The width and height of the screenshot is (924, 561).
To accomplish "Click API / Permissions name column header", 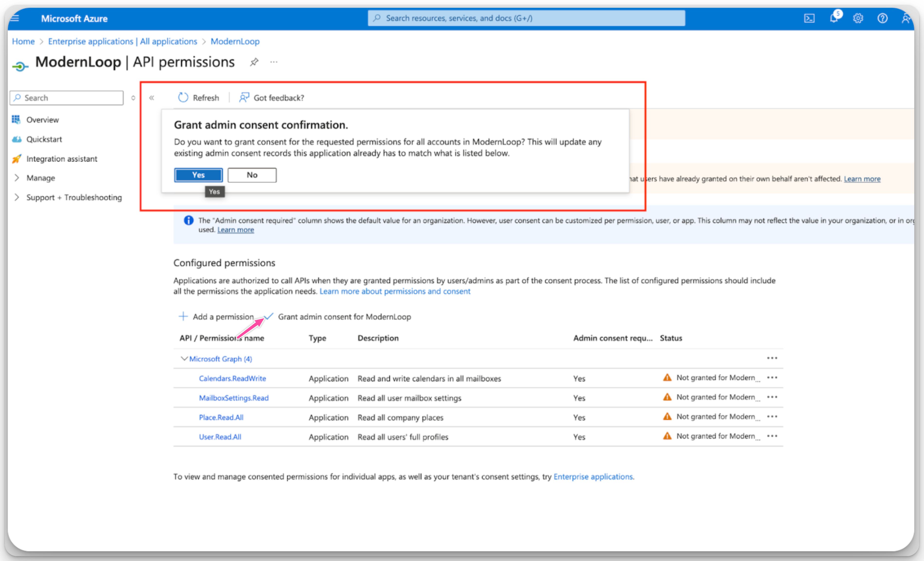I will (x=222, y=338).
